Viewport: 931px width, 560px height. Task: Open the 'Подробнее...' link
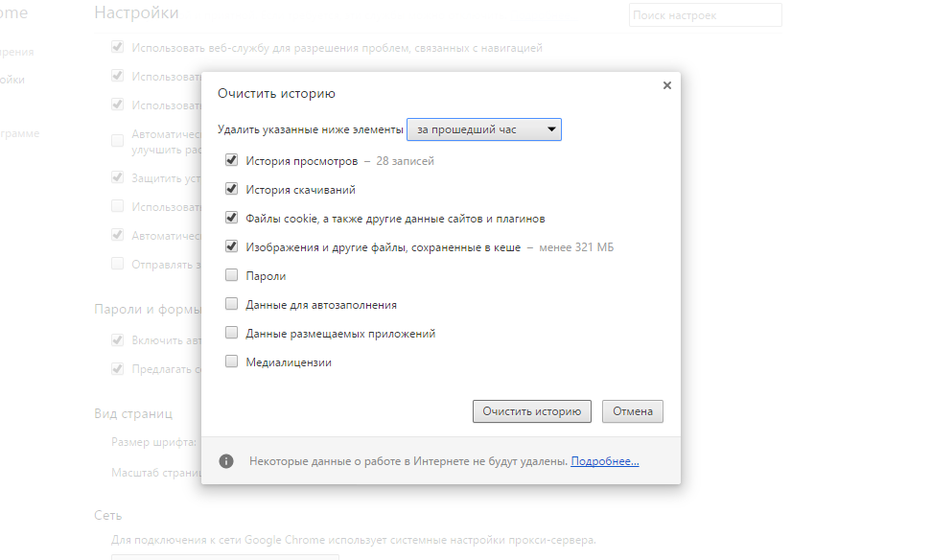604,461
